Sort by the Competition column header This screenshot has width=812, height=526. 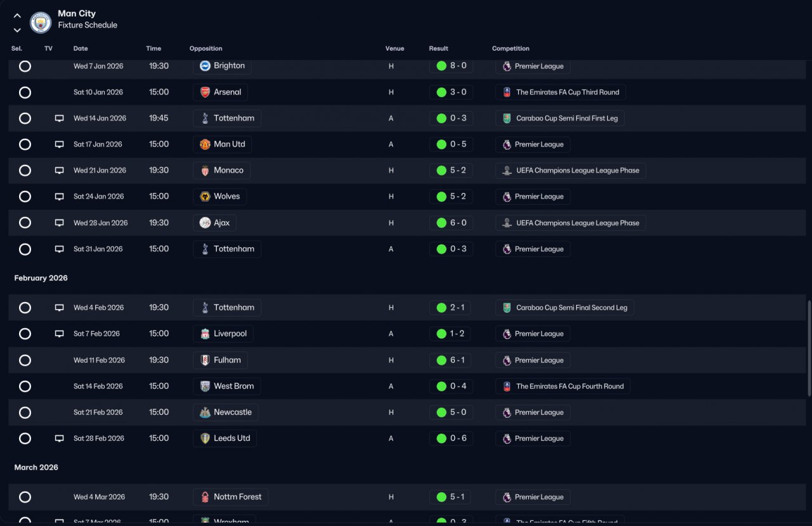511,48
